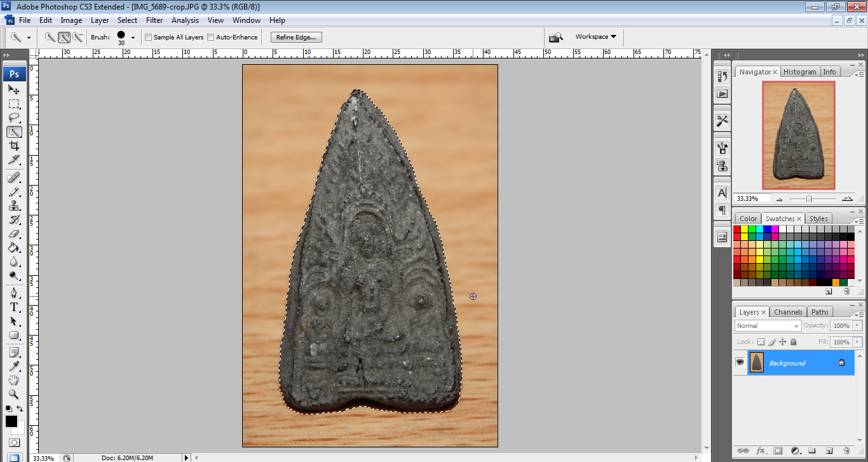Select the Crop tool
This screenshot has height=462, width=868.
point(14,146)
